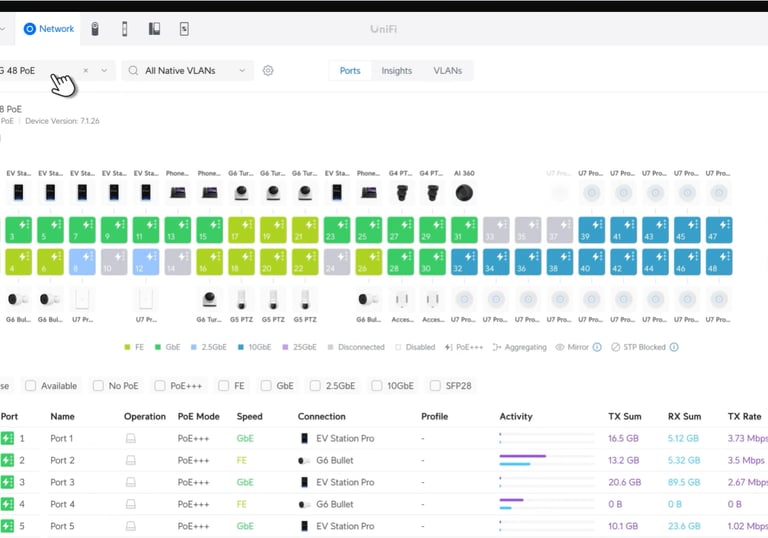The width and height of the screenshot is (768, 538).
Task: Open the Talk phone app icon
Action: coord(154,29)
